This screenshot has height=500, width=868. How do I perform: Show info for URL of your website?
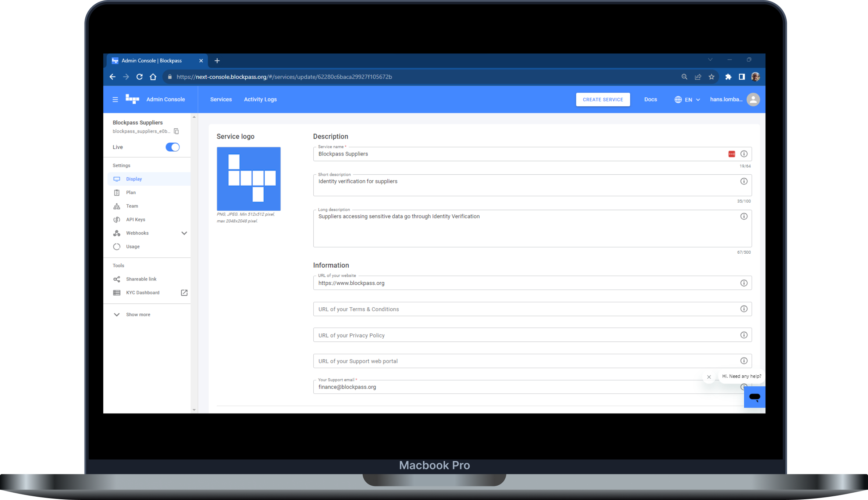tap(744, 283)
